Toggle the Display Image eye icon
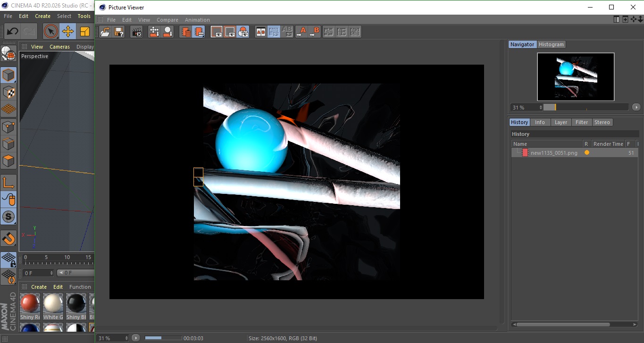The image size is (644, 343). 217,32
